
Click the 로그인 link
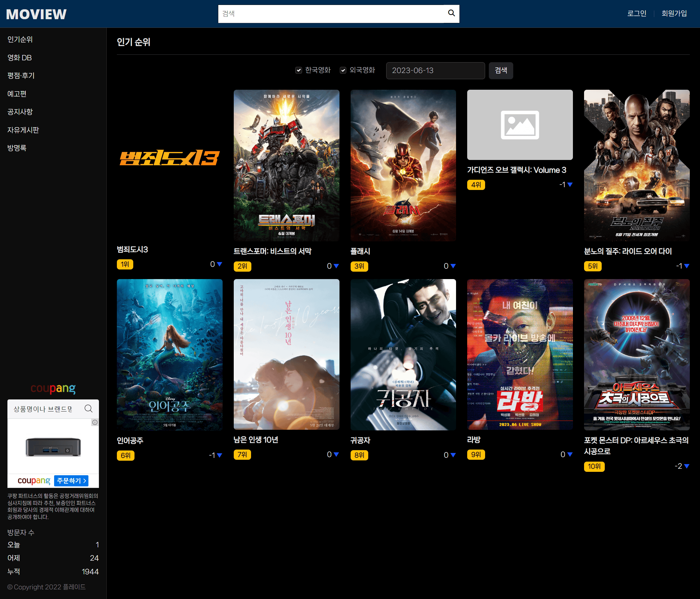[637, 14]
